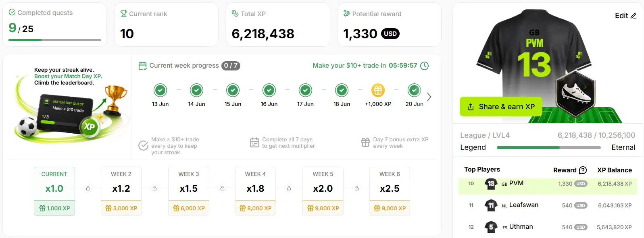Click the countdown clock icon
The image size is (644, 238).
[x=425, y=66]
